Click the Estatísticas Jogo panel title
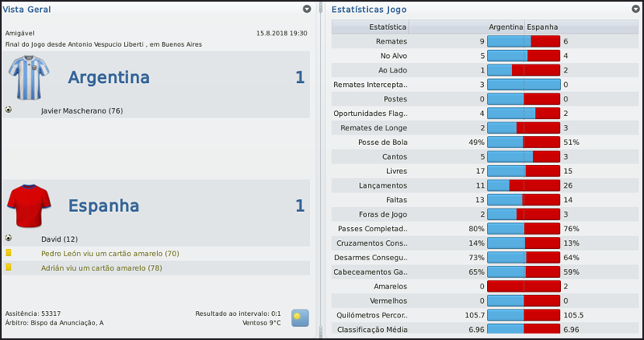This screenshot has height=340, width=644. (x=369, y=10)
